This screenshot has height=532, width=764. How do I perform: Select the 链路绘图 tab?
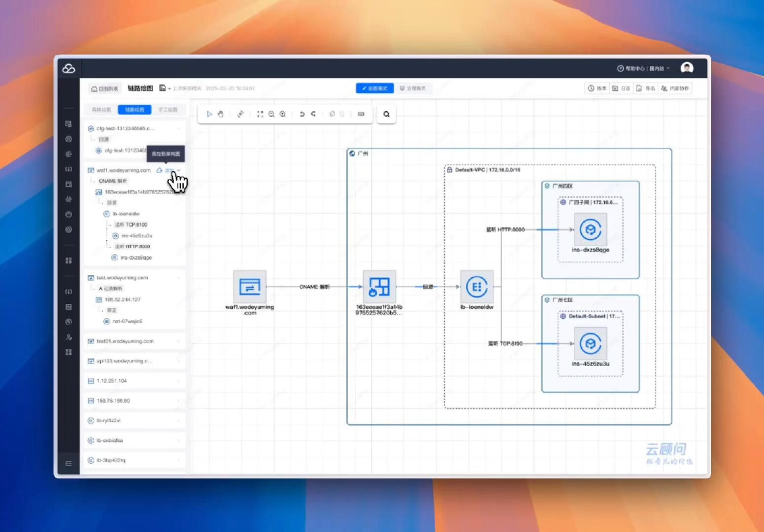click(134, 110)
